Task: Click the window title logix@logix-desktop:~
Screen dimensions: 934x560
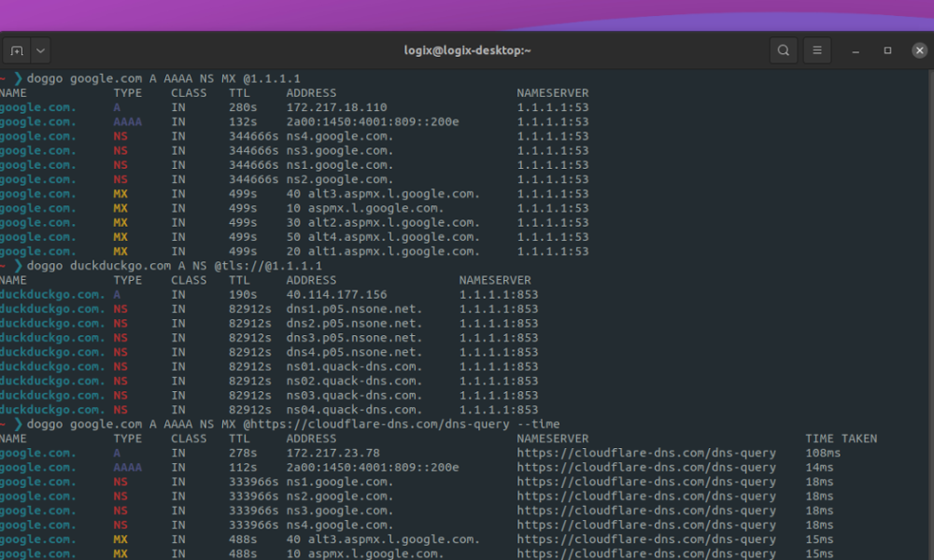Action: click(x=467, y=50)
